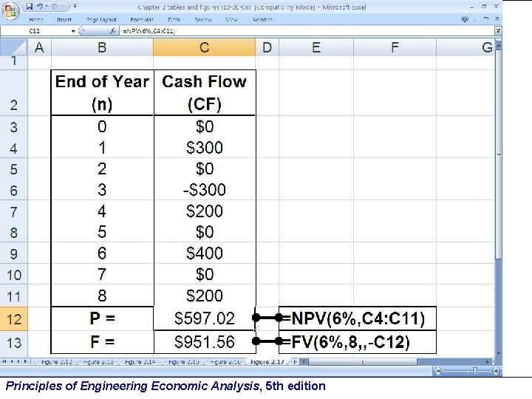Click the zoom out minus button

point(438,371)
